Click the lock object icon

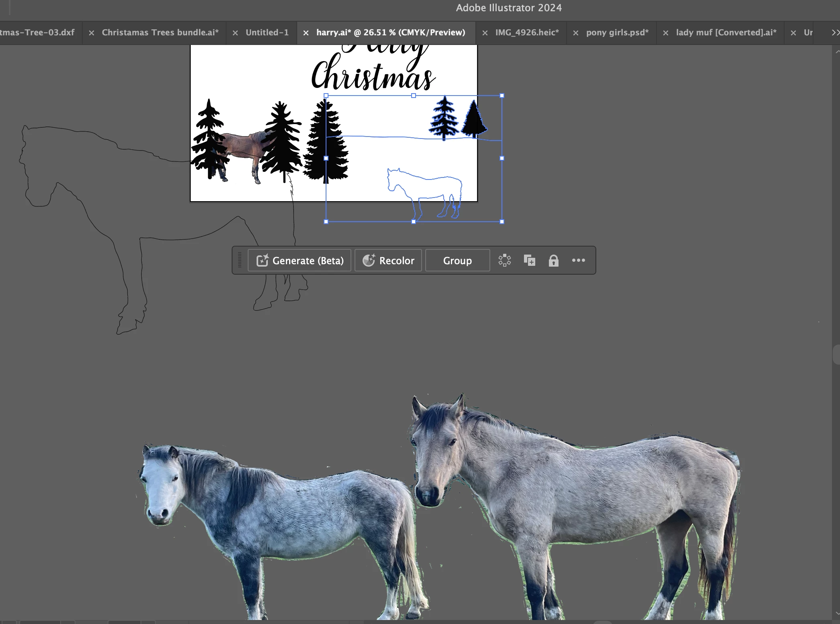553,261
